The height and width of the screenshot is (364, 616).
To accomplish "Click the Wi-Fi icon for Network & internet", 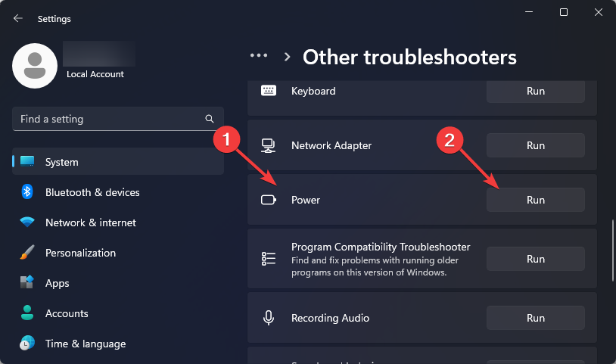I will click(x=27, y=222).
